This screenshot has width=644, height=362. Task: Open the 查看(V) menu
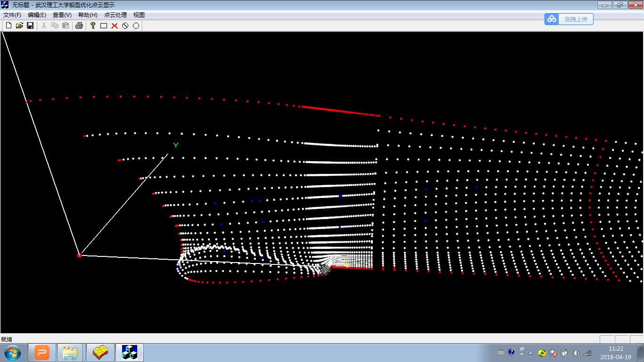(x=62, y=15)
